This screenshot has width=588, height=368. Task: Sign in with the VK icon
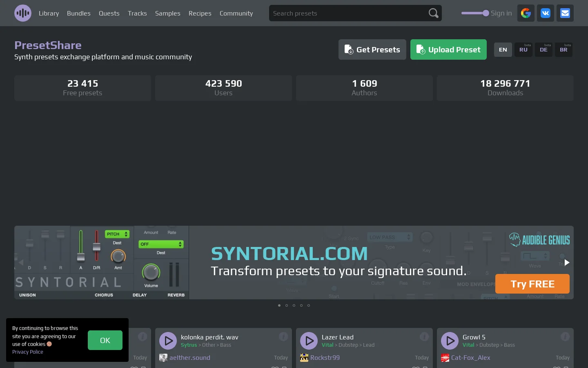(x=546, y=13)
